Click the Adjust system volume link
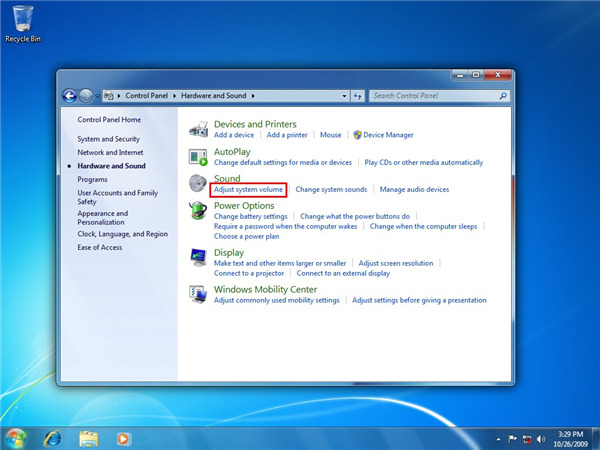This screenshot has width=600, height=450. (249, 189)
